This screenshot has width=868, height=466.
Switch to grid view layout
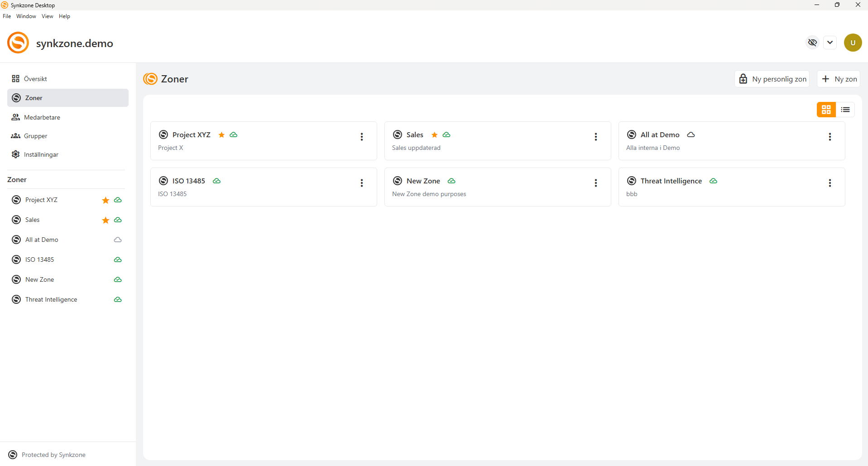point(826,110)
